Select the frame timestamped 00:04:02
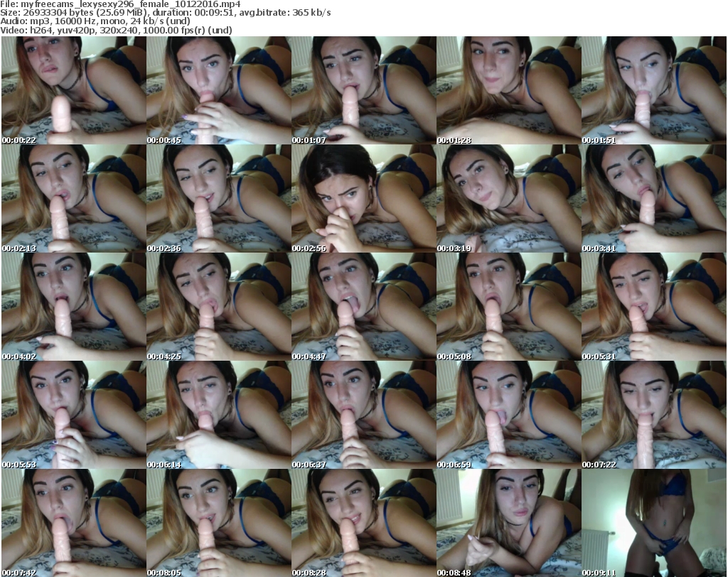This screenshot has width=728, height=577. coord(73,307)
